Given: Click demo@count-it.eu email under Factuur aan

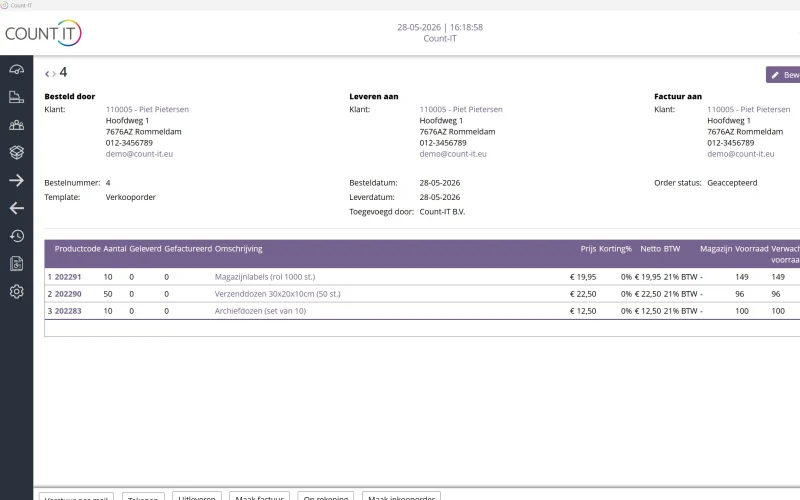Looking at the screenshot, I should pos(741,154).
